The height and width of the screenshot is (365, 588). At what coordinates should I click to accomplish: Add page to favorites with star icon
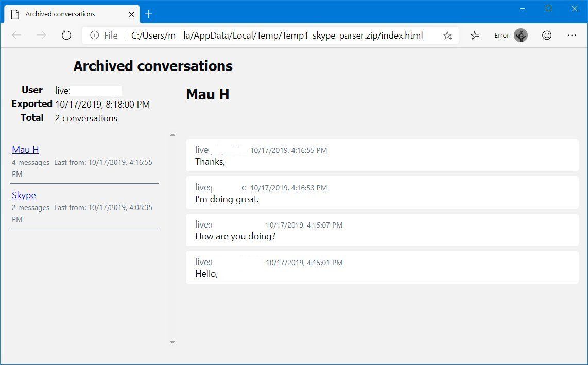click(x=447, y=36)
